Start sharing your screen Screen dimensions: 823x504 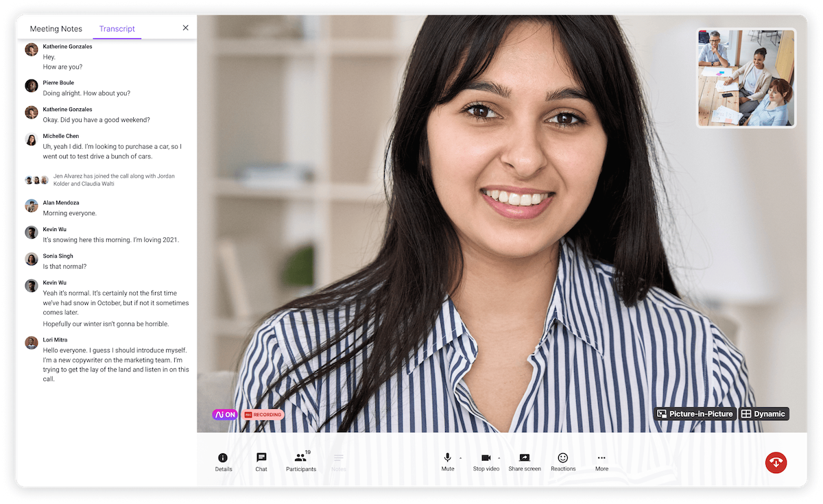tap(524, 461)
